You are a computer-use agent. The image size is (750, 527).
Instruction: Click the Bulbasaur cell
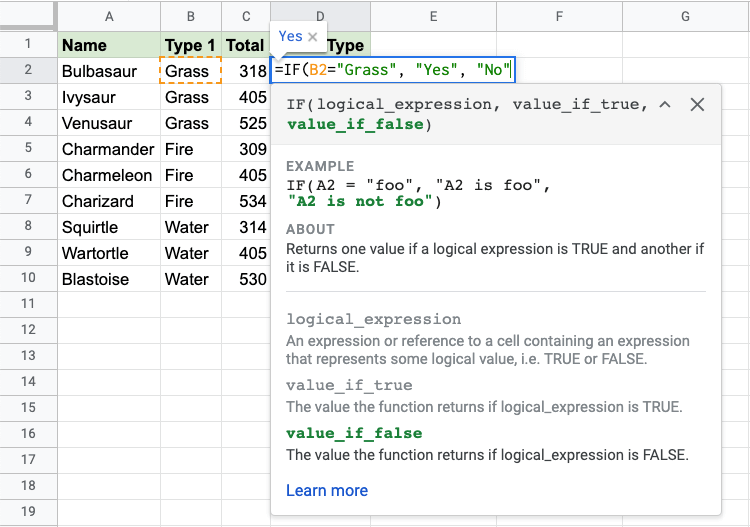[108, 71]
